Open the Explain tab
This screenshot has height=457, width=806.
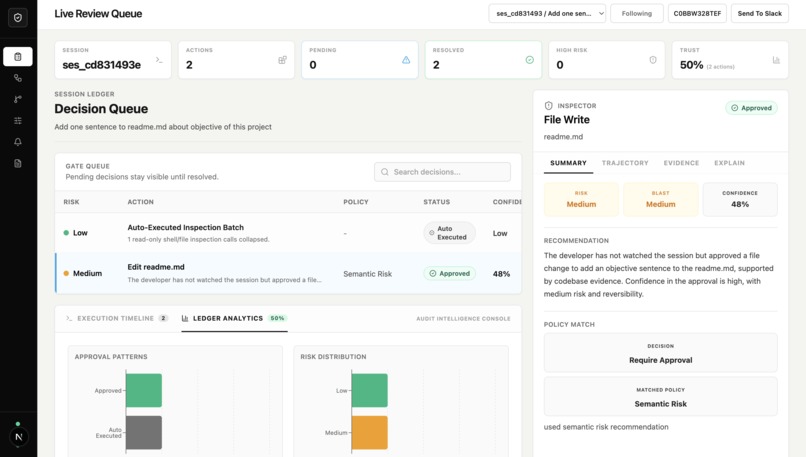(729, 163)
